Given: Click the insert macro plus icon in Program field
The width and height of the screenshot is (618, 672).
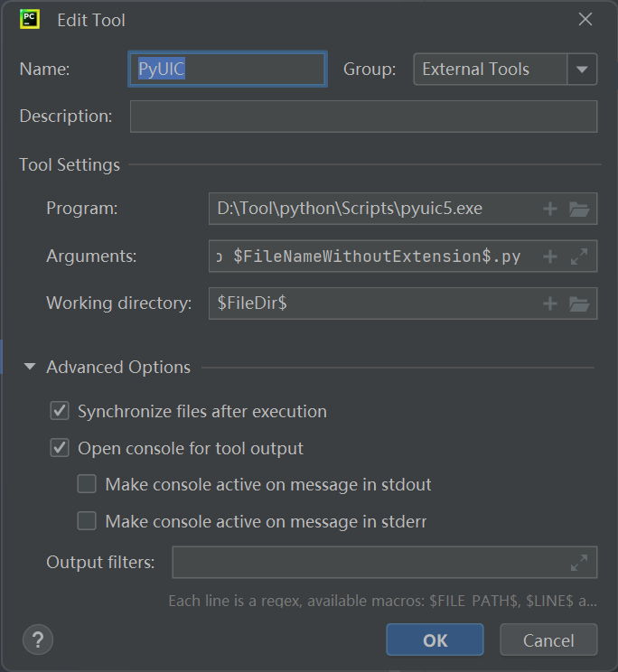Looking at the screenshot, I should [x=549, y=210].
